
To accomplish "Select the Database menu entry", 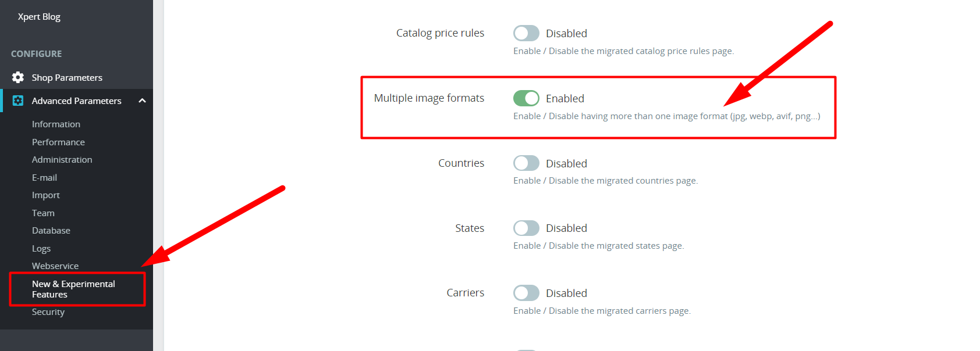I will pyautogui.click(x=51, y=230).
